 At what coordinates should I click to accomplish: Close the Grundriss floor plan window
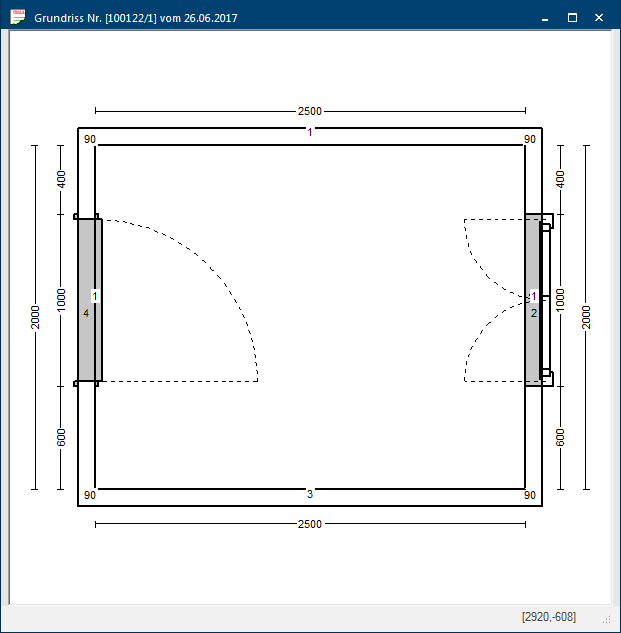[598, 17]
